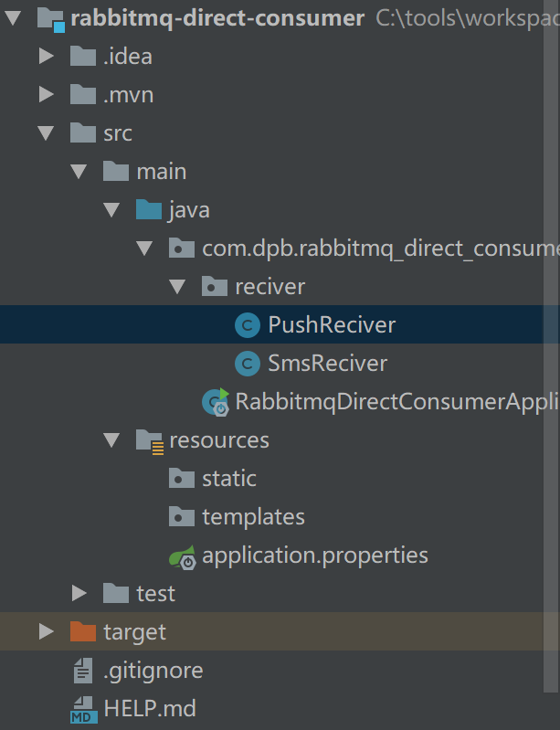560x730 pixels.
Task: Click the resources folder icon
Action: tap(150, 441)
